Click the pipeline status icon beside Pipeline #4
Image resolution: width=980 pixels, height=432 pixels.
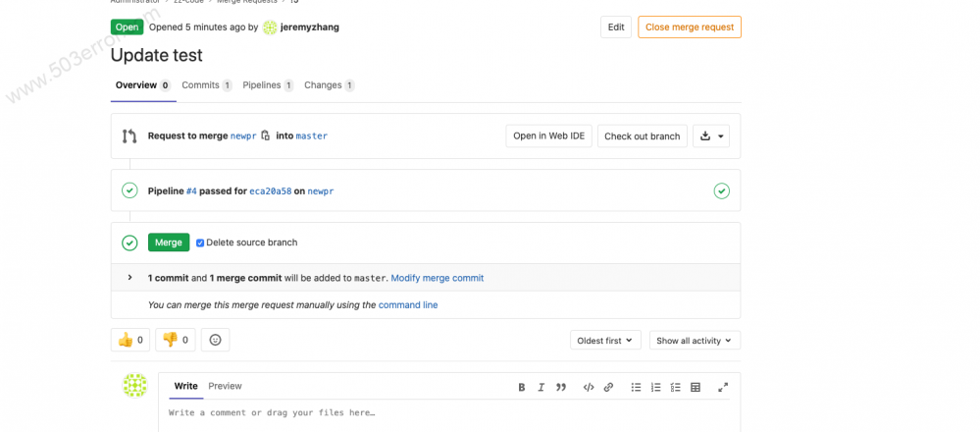(x=129, y=190)
